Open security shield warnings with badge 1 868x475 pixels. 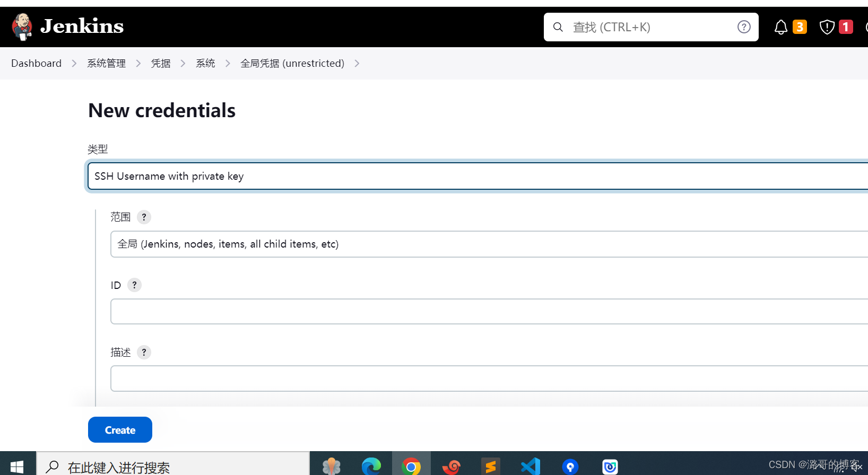pyautogui.click(x=836, y=27)
